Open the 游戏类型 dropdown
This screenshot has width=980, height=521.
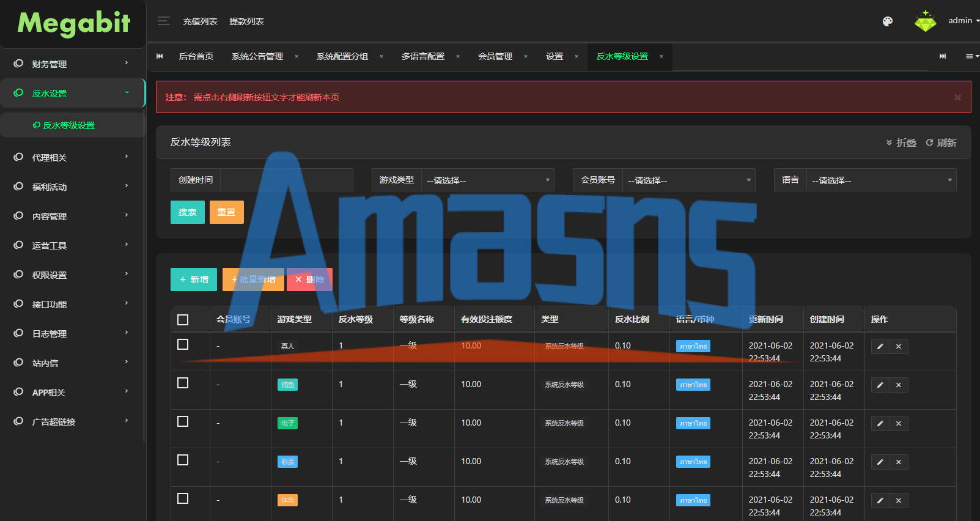pyautogui.click(x=488, y=180)
